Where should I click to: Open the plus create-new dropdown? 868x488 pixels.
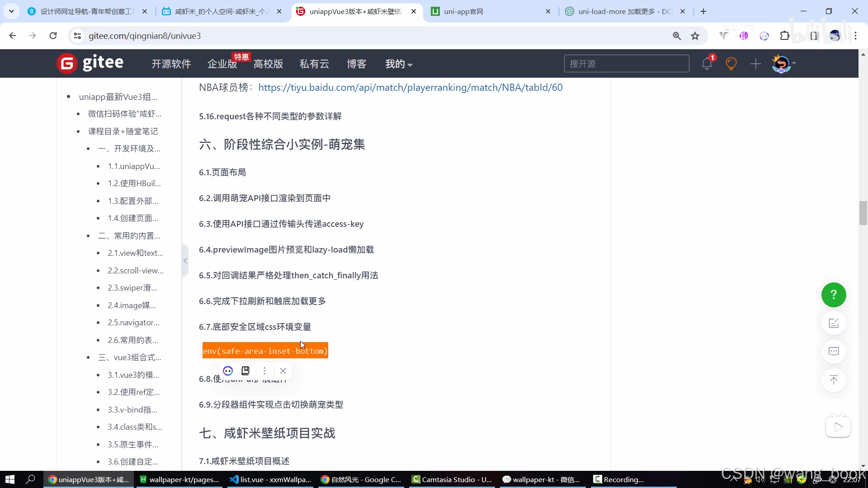[x=755, y=64]
